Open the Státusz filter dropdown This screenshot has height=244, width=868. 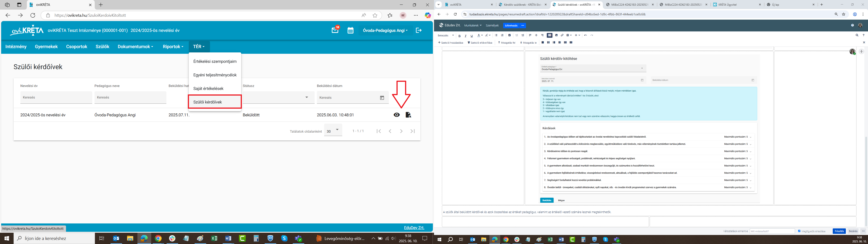coord(278,97)
